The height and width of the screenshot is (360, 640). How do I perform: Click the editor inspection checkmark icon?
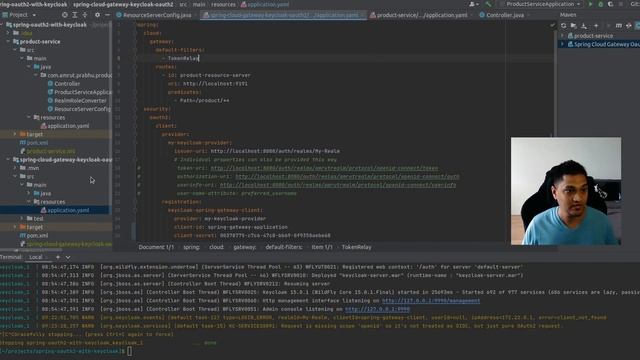tap(552, 25)
